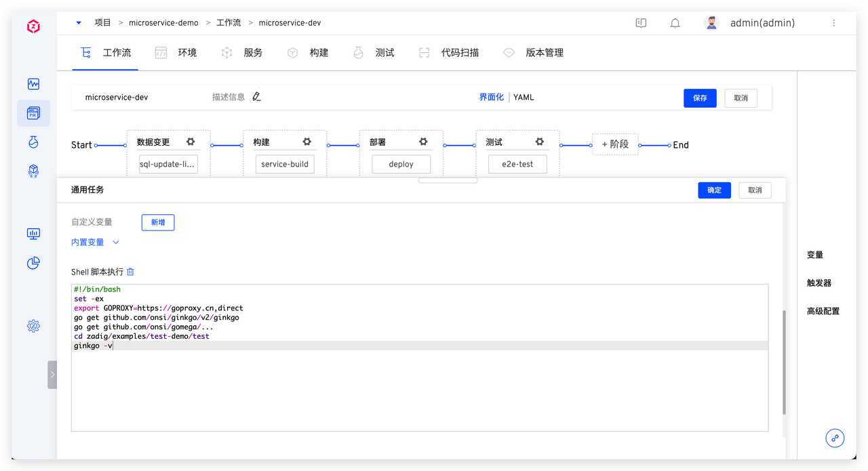The height and width of the screenshot is (471, 868).
Task: Click the panel resize handle bar
Action: (448, 180)
